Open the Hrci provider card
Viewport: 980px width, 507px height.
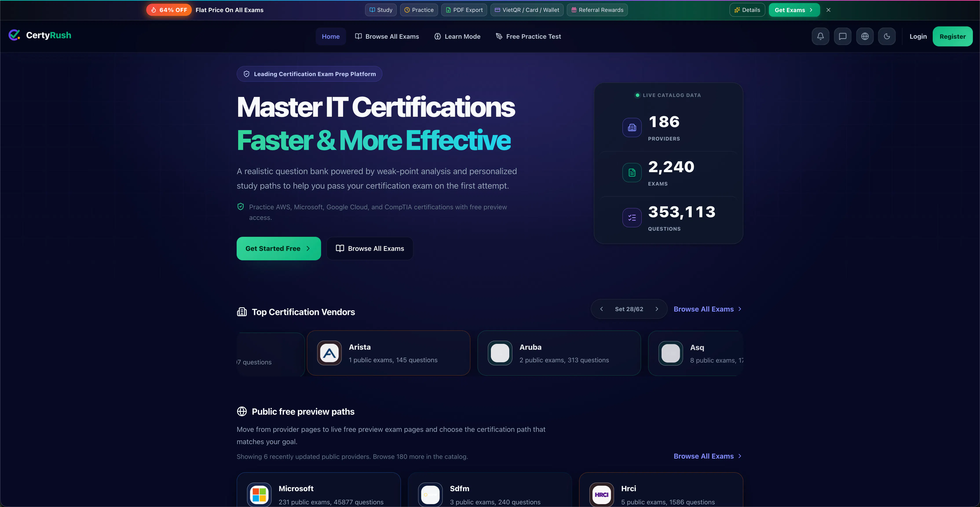click(661, 490)
